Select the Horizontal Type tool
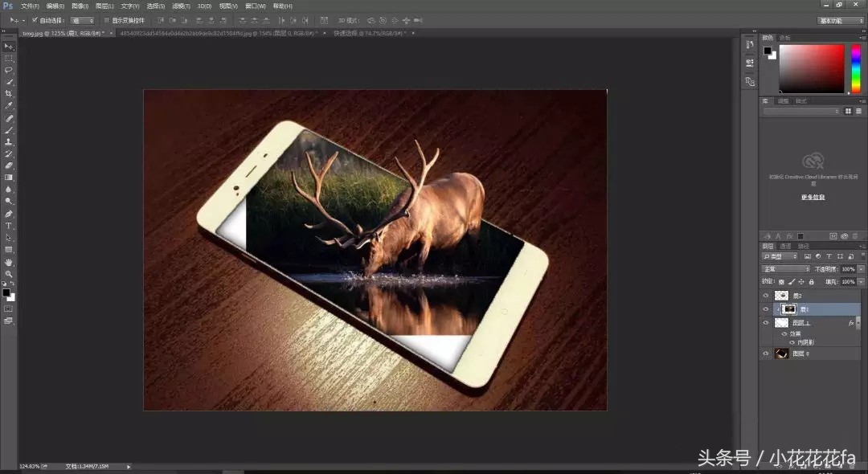The height and width of the screenshot is (474, 868). 9,224
